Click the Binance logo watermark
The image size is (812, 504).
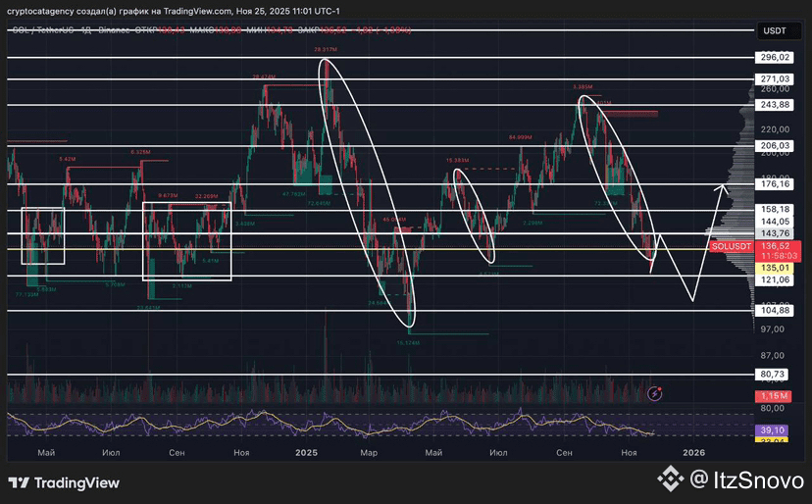coord(670,479)
